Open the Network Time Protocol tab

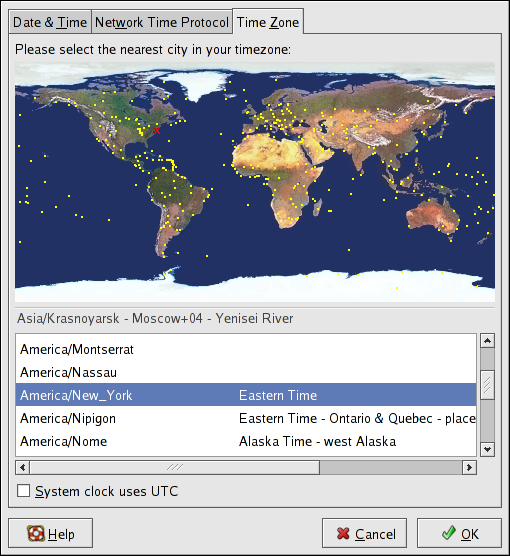point(162,22)
